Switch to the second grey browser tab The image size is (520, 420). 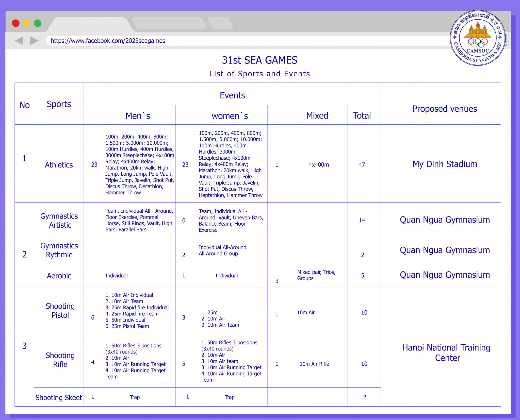pos(169,23)
